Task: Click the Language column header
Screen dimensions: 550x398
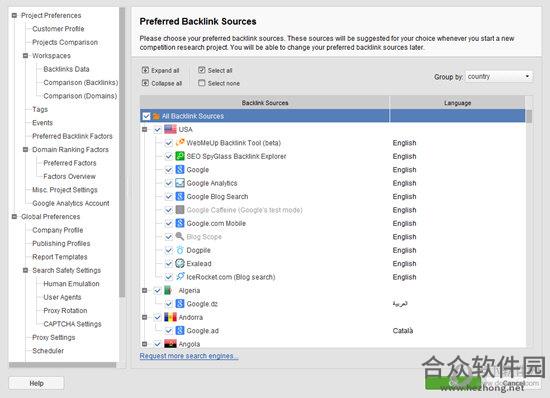Action: 457,103
